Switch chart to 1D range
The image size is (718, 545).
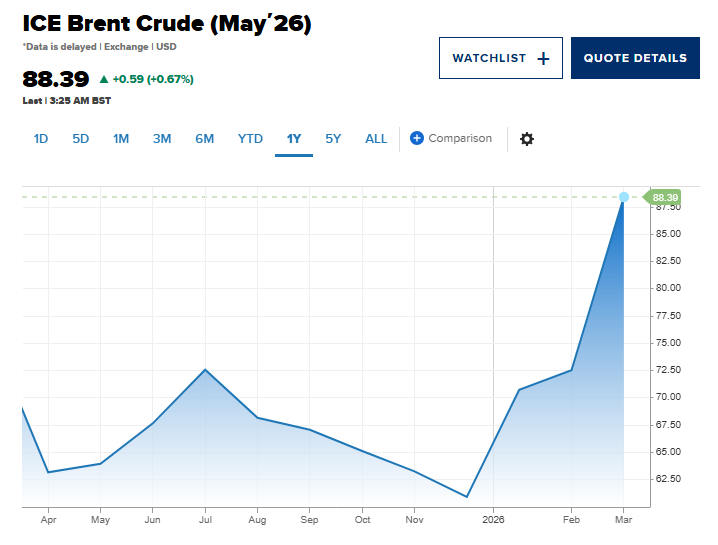pos(41,139)
